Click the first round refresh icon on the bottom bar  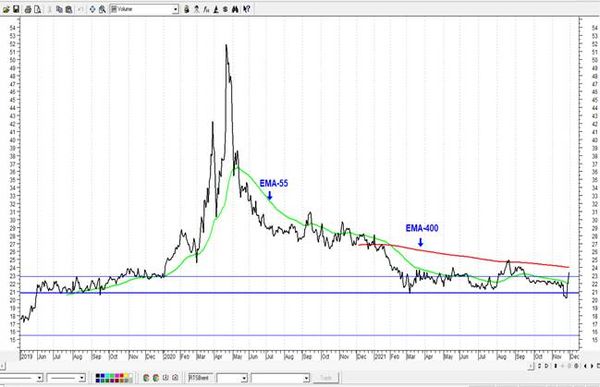tap(146, 378)
